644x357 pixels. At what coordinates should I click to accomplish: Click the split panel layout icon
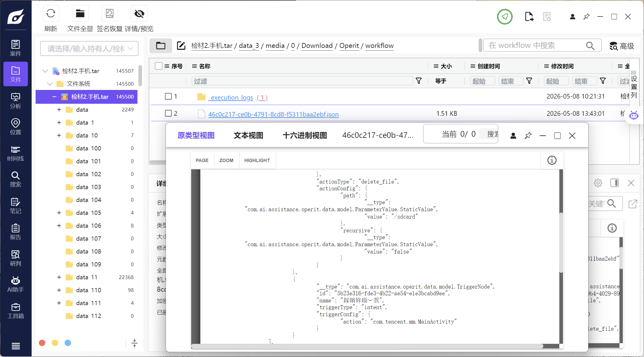coord(615,183)
